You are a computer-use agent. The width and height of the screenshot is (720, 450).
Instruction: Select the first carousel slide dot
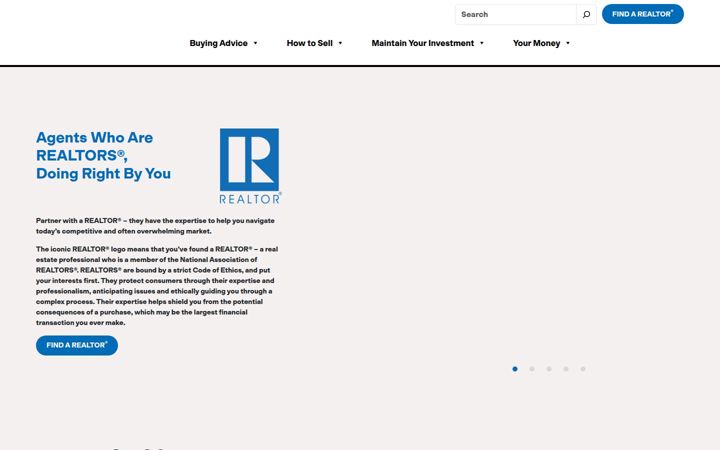click(515, 369)
